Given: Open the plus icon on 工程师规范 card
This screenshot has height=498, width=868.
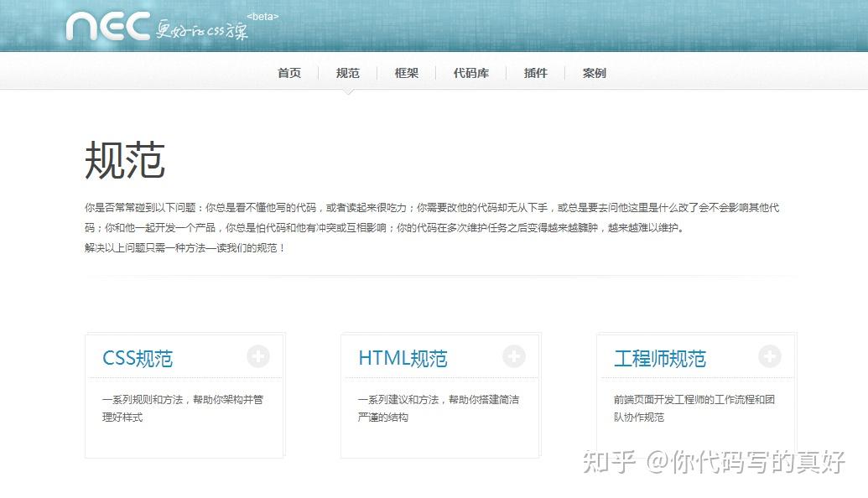Looking at the screenshot, I should (x=770, y=356).
